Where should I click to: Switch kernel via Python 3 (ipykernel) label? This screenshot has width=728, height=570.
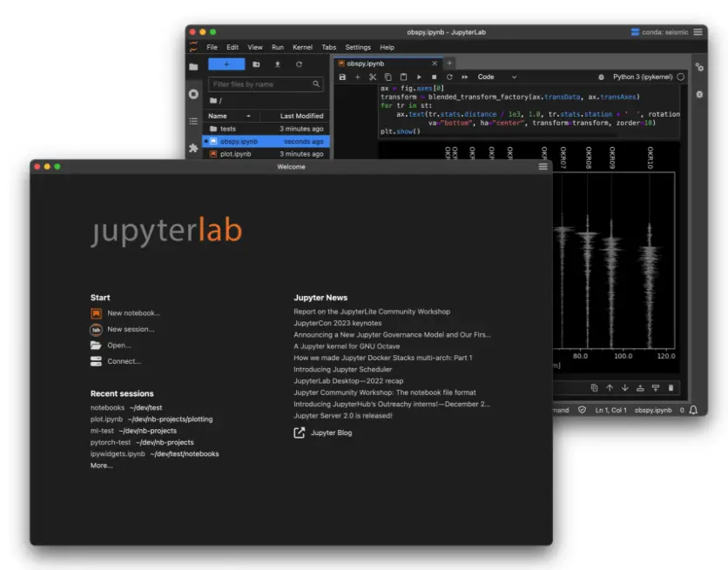point(643,77)
